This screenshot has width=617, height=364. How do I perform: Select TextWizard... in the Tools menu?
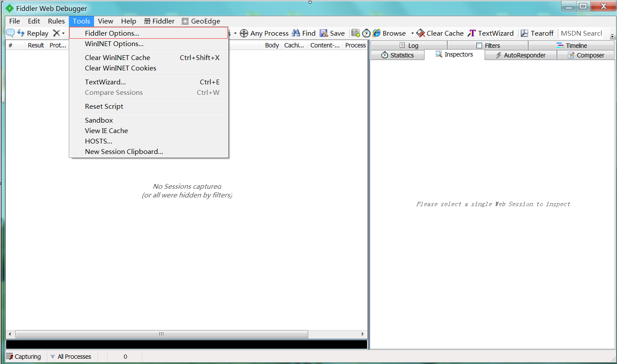click(x=149, y=82)
